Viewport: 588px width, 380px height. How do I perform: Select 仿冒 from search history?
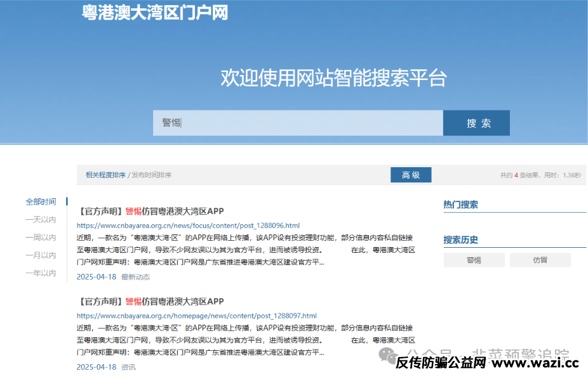pos(540,260)
